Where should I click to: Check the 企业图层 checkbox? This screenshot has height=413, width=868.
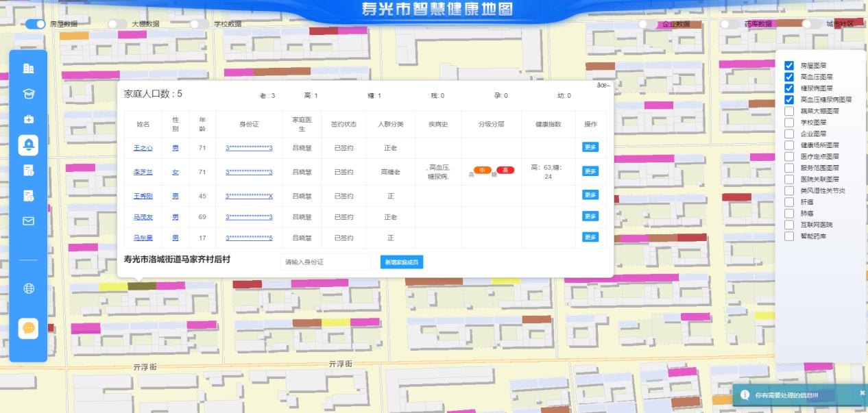(788, 134)
